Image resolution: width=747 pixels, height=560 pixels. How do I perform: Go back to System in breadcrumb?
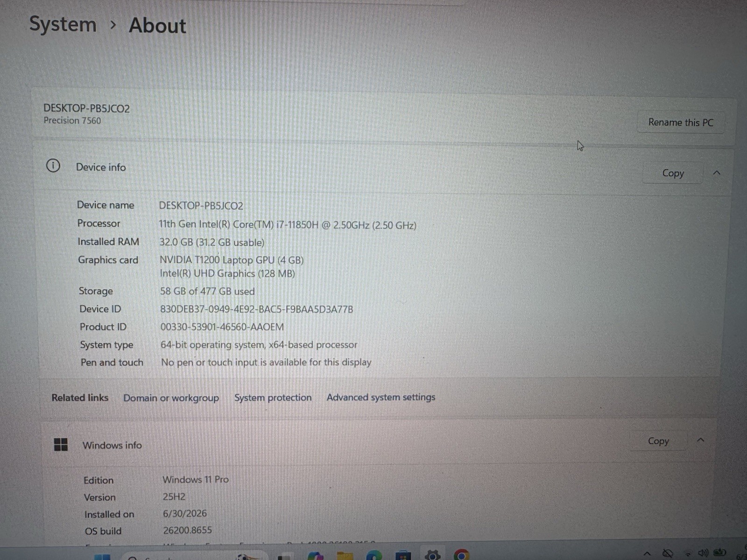[x=63, y=24]
